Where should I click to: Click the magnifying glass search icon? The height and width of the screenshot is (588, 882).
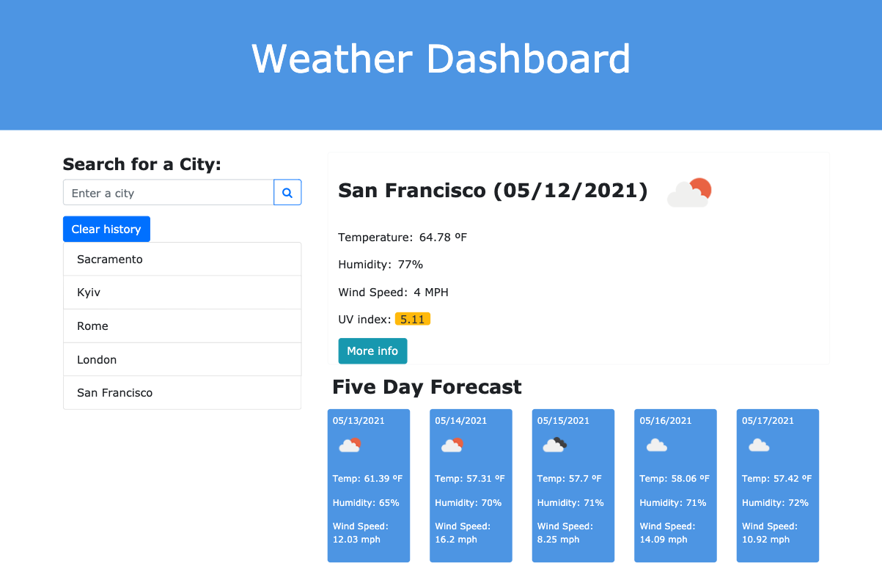[x=287, y=192]
